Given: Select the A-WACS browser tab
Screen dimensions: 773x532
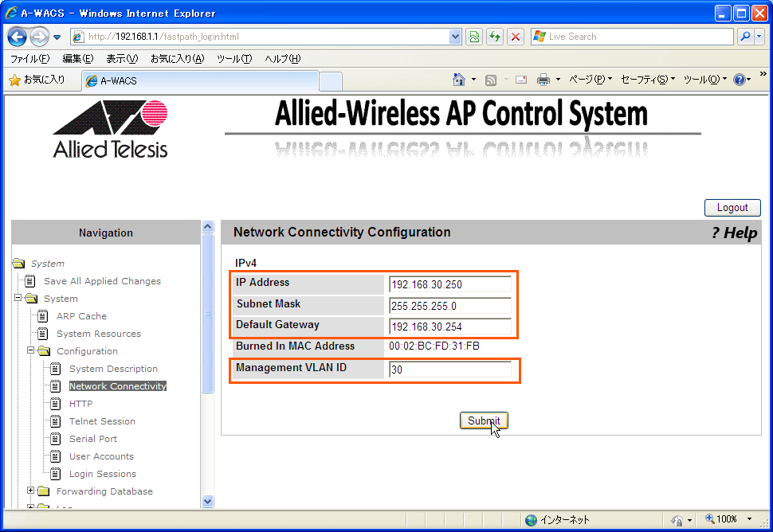Looking at the screenshot, I should pos(200,80).
